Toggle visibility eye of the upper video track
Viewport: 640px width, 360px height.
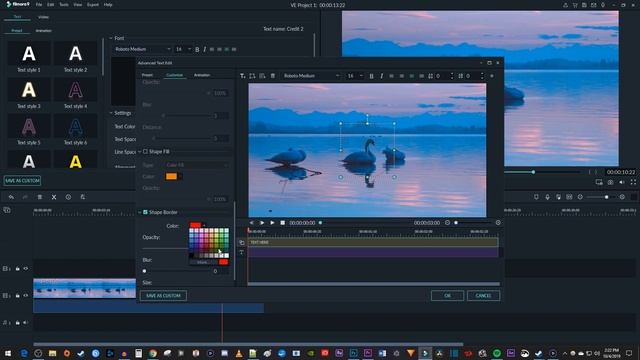pos(26,269)
